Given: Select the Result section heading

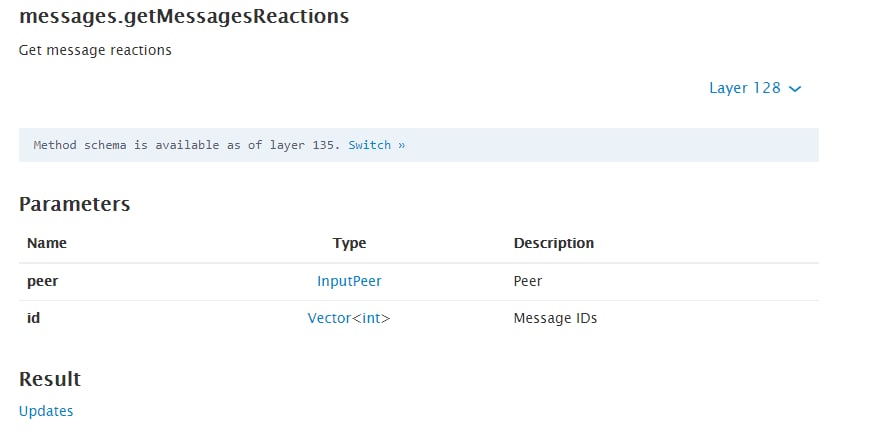Looking at the screenshot, I should 50,379.
